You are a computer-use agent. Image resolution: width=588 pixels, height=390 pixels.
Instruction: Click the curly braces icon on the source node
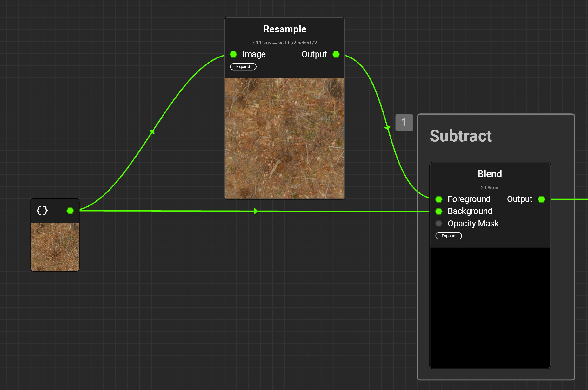tap(42, 211)
